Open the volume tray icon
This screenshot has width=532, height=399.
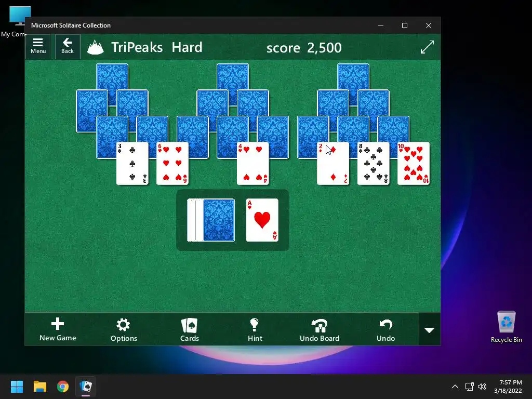coord(482,387)
